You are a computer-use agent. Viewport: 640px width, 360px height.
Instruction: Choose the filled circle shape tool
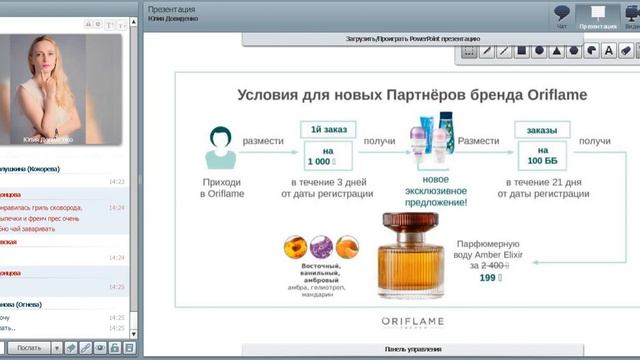point(539,51)
